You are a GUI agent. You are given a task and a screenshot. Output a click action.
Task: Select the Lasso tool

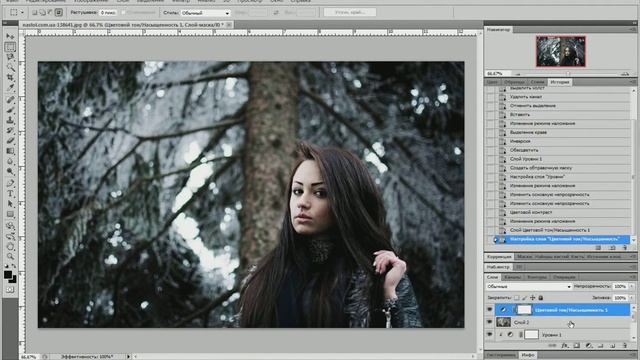(10, 57)
